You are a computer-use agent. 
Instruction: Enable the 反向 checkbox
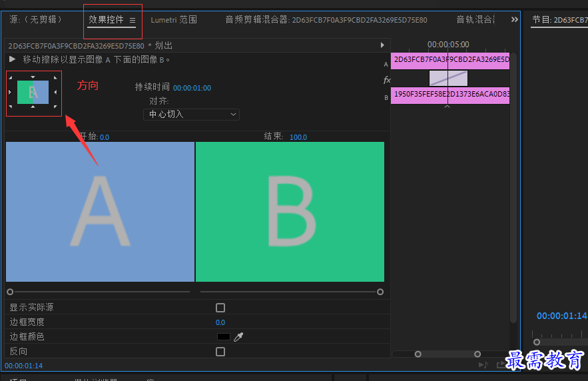220,352
